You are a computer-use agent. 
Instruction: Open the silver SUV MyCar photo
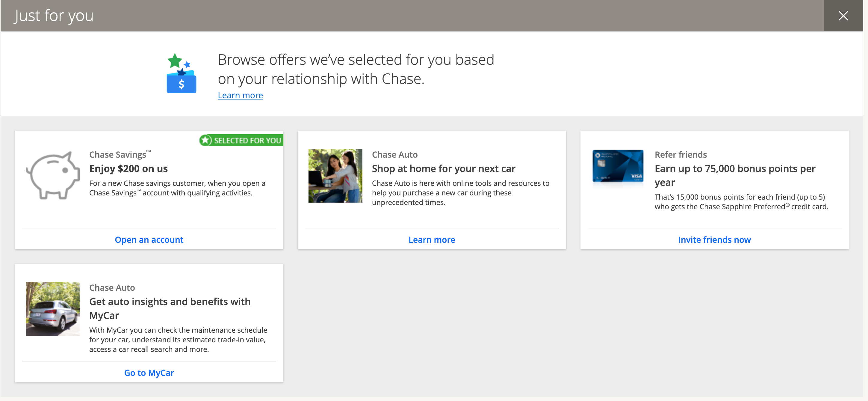click(x=53, y=308)
